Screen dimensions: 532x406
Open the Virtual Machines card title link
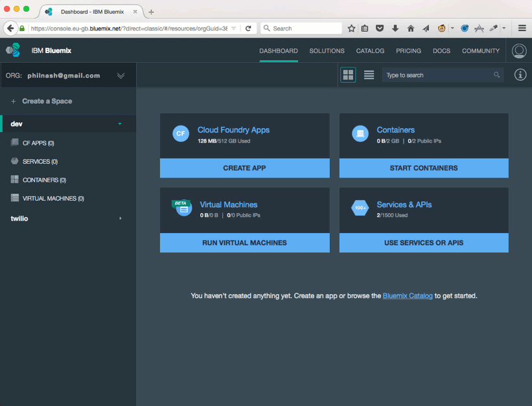(x=229, y=205)
